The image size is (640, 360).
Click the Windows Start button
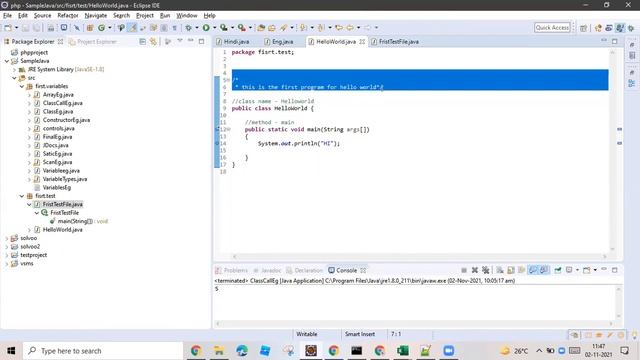tap(11, 351)
